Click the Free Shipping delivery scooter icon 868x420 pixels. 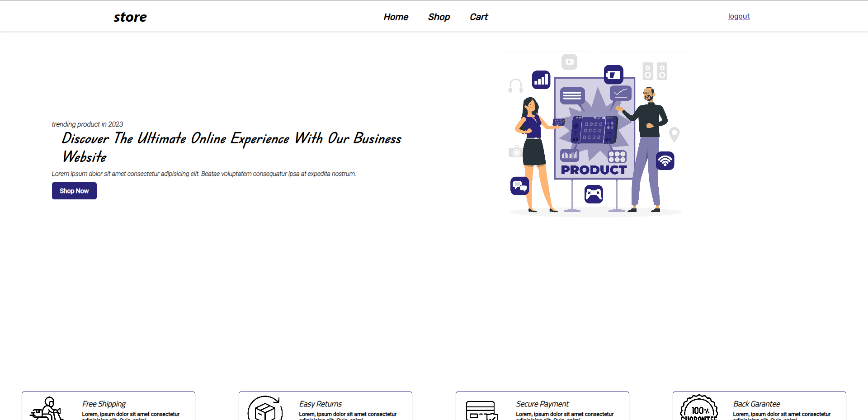(x=46, y=409)
